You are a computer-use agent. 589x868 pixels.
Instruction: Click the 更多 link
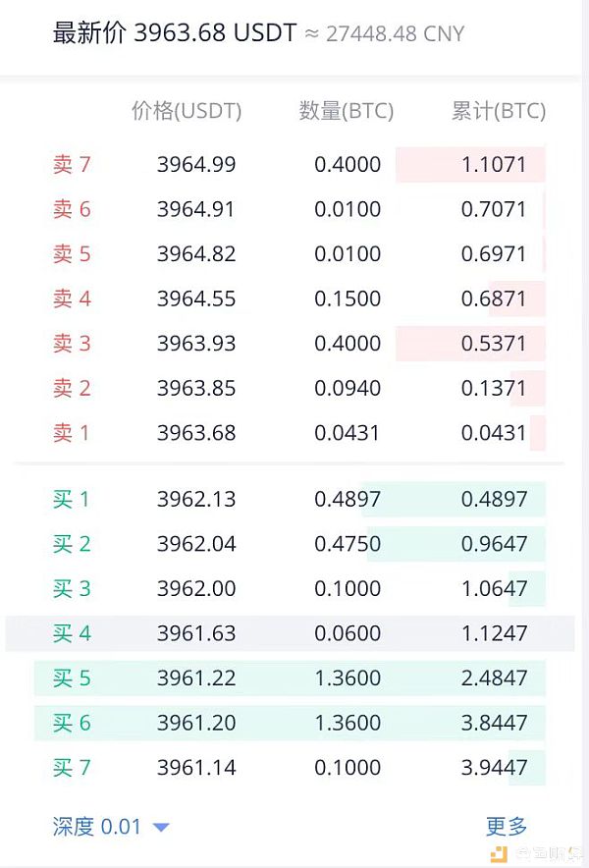pyautogui.click(x=506, y=826)
